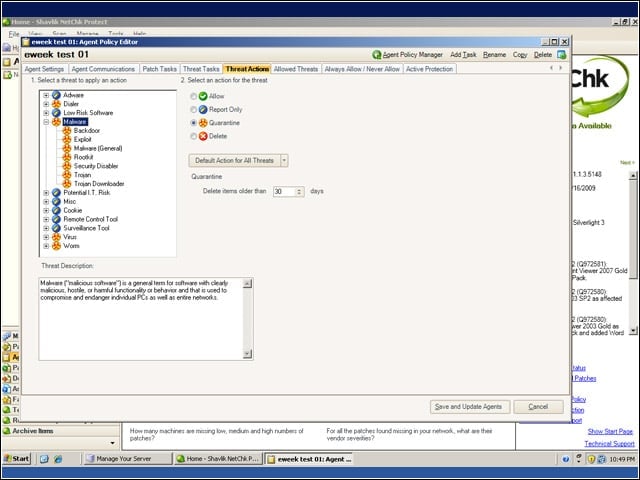Image resolution: width=640 pixels, height=480 pixels.
Task: Open the Active Protection tab
Action: 429,69
